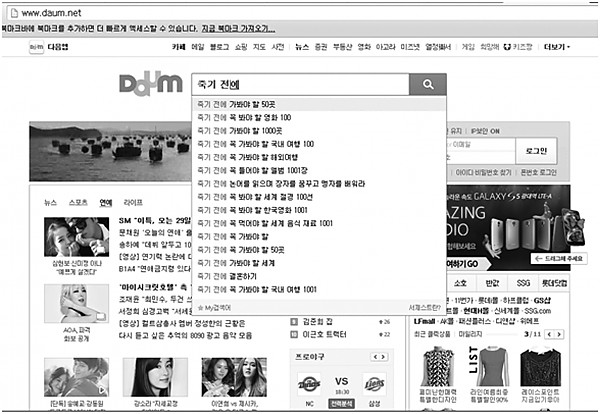Image resolution: width=600 pixels, height=414 pixels.
Task: Open 게임 in the top menu
Action: click(x=468, y=47)
